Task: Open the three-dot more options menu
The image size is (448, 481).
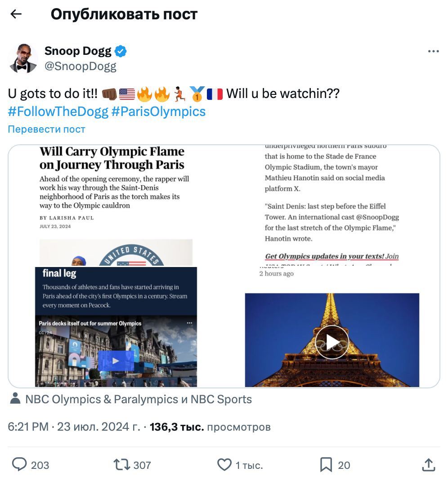Action: point(433,51)
